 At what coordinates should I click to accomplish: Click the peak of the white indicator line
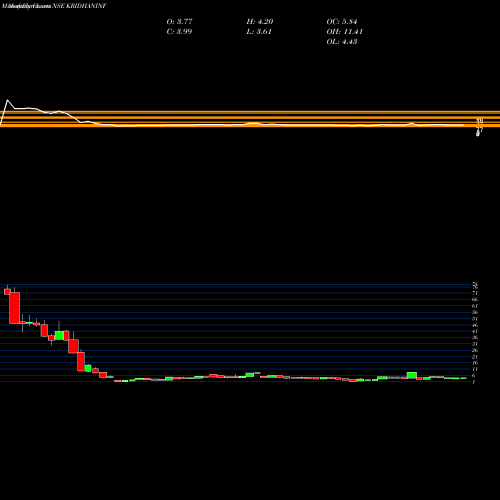8,100
